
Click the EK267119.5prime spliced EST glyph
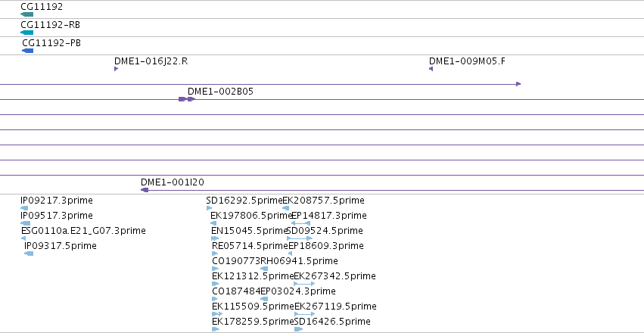click(305, 314)
